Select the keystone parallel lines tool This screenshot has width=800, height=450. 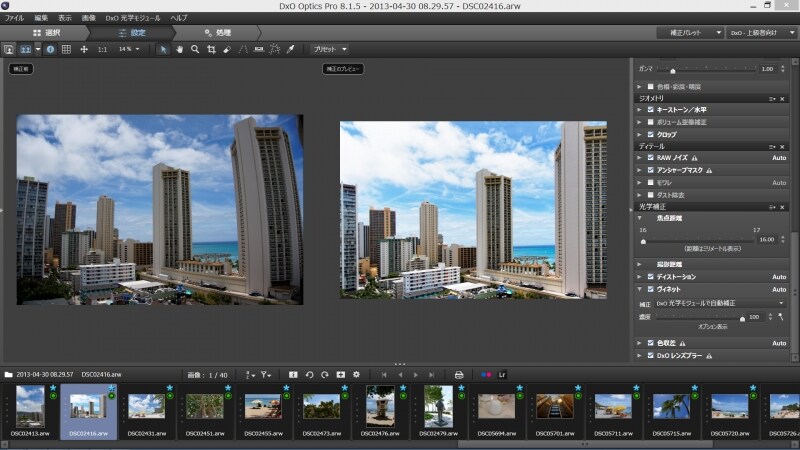[243, 49]
